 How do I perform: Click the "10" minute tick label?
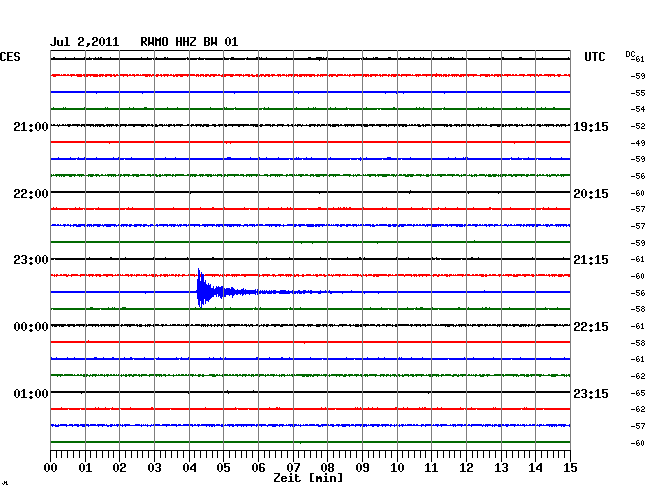pyautogui.click(x=397, y=468)
